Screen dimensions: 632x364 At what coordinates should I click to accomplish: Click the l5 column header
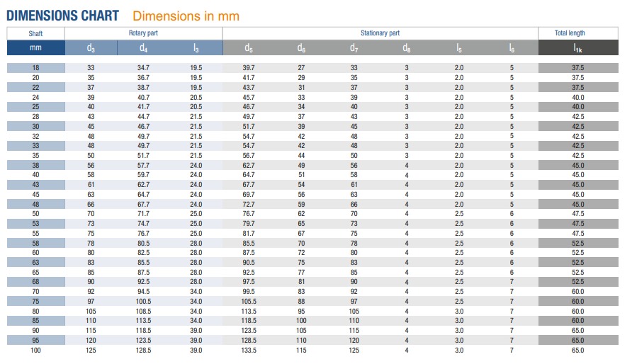pyautogui.click(x=459, y=48)
